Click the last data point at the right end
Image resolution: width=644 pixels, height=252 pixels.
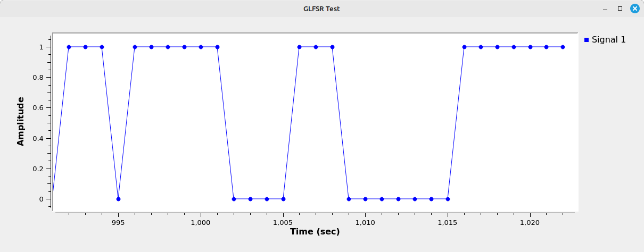563,47
